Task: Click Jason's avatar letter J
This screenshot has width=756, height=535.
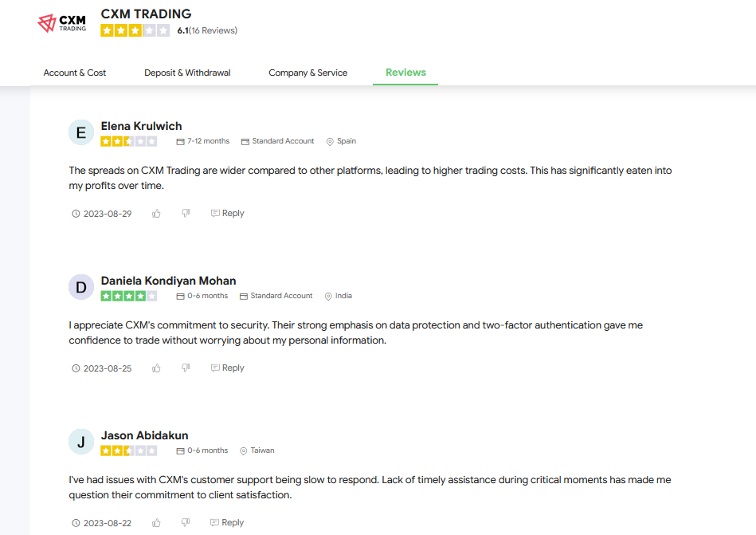Action: pyautogui.click(x=81, y=442)
